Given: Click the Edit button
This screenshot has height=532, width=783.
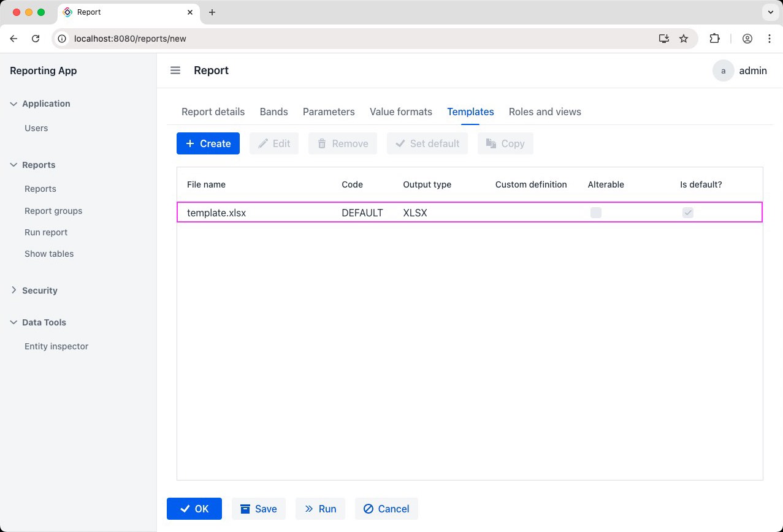Looking at the screenshot, I should [274, 143].
